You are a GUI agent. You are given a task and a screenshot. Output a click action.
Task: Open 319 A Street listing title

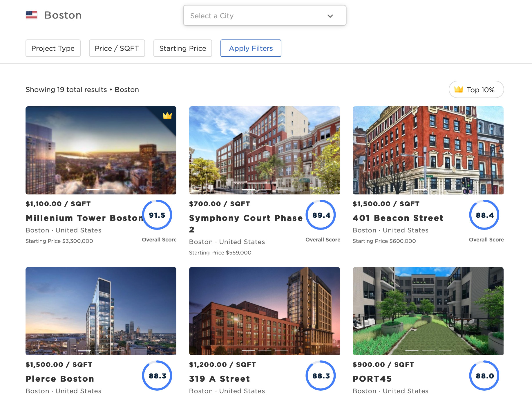coord(219,379)
